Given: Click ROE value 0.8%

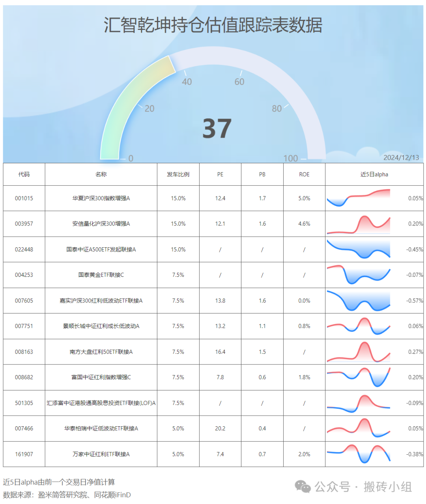Looking at the screenshot, I should click(x=304, y=326).
